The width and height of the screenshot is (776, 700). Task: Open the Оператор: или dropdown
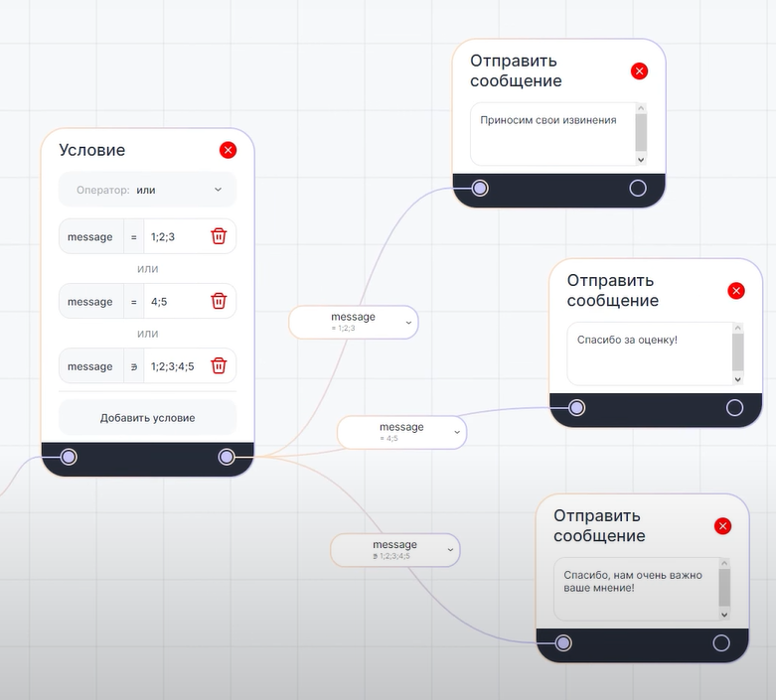point(147,190)
